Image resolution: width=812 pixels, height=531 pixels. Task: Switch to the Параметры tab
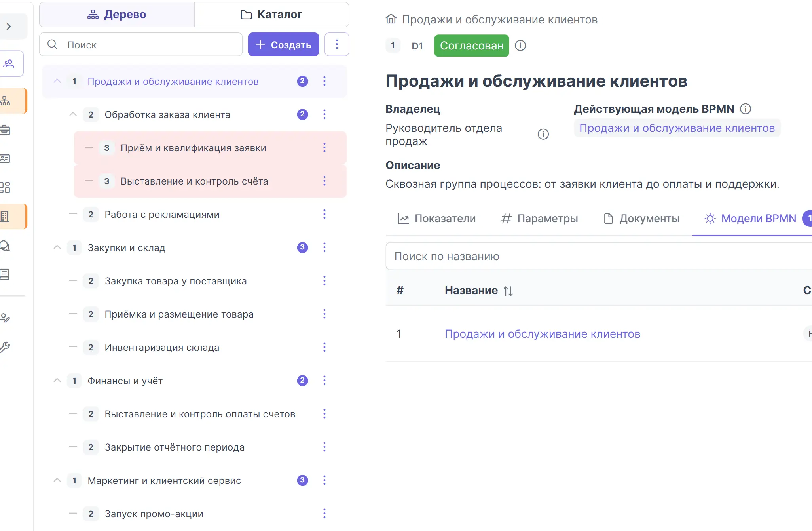click(539, 219)
